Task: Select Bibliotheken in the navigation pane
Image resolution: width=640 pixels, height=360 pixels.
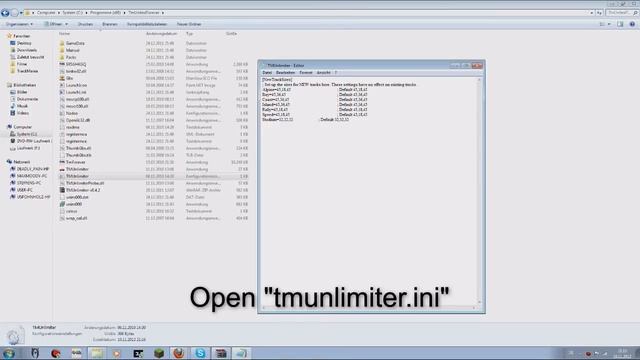Action: click(x=24, y=85)
